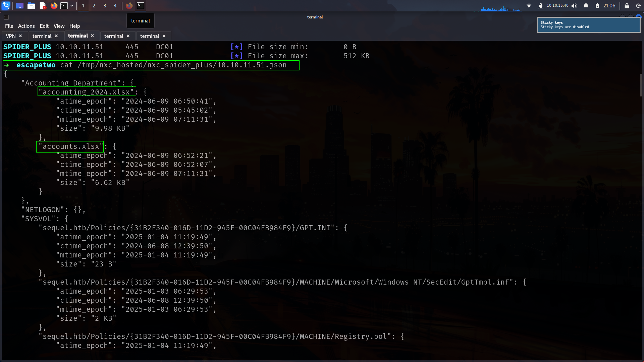The width and height of the screenshot is (644, 362).
Task: Click the "accounts.xlsx" filename text
Action: coord(71,146)
